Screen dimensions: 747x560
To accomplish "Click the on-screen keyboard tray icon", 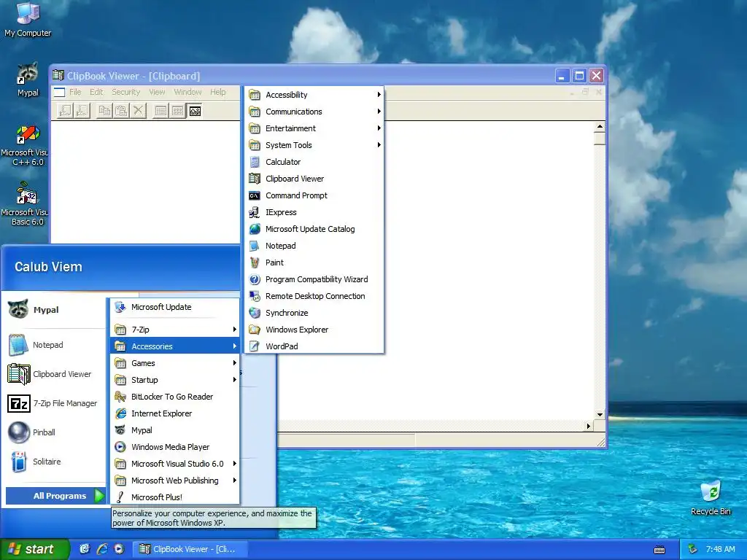I will click(x=659, y=550).
